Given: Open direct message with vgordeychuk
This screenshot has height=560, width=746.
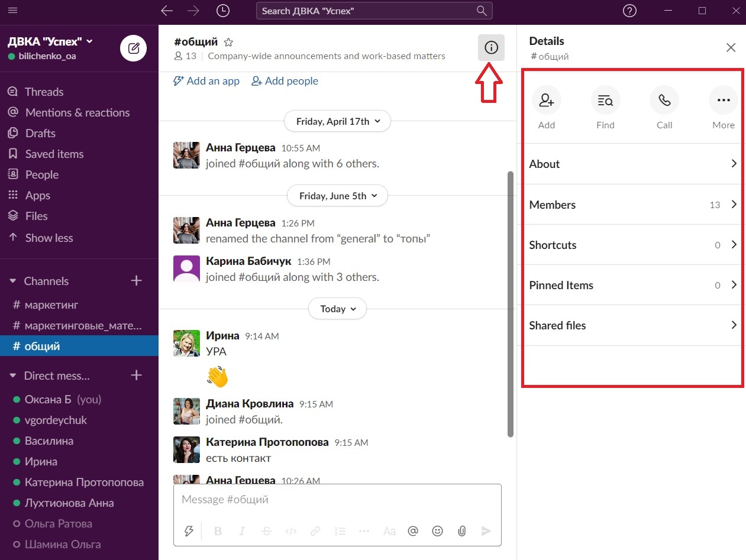Looking at the screenshot, I should pos(79,420).
